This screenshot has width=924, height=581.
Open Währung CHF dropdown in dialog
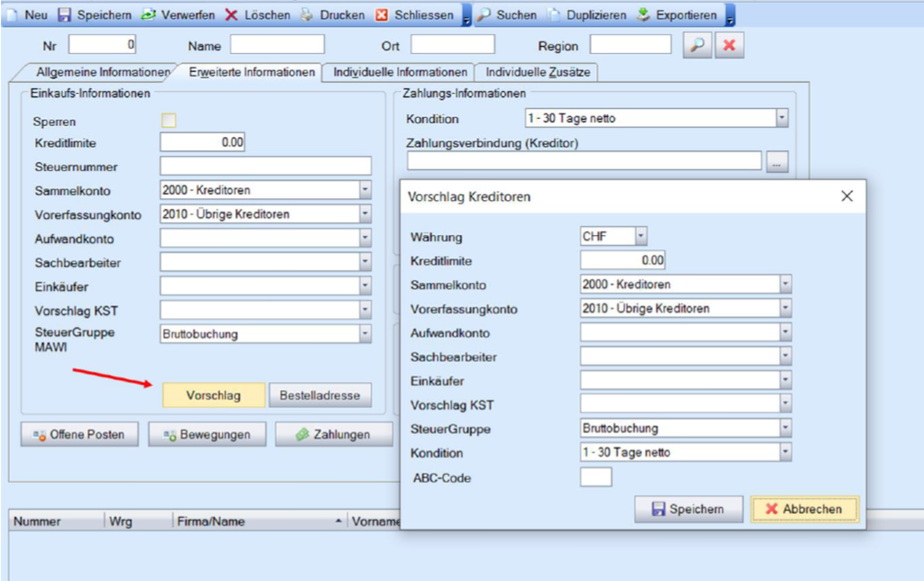pos(641,236)
